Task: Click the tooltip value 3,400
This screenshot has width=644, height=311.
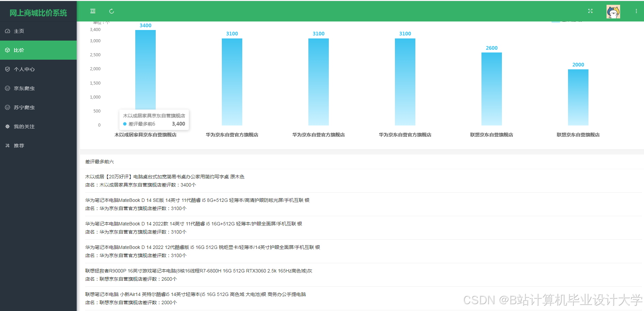Action: [x=179, y=124]
